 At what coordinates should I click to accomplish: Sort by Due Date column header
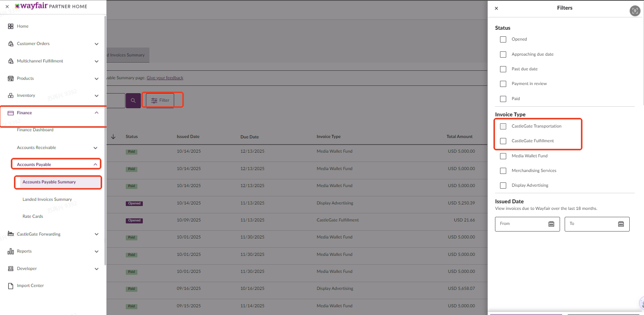[x=250, y=137]
